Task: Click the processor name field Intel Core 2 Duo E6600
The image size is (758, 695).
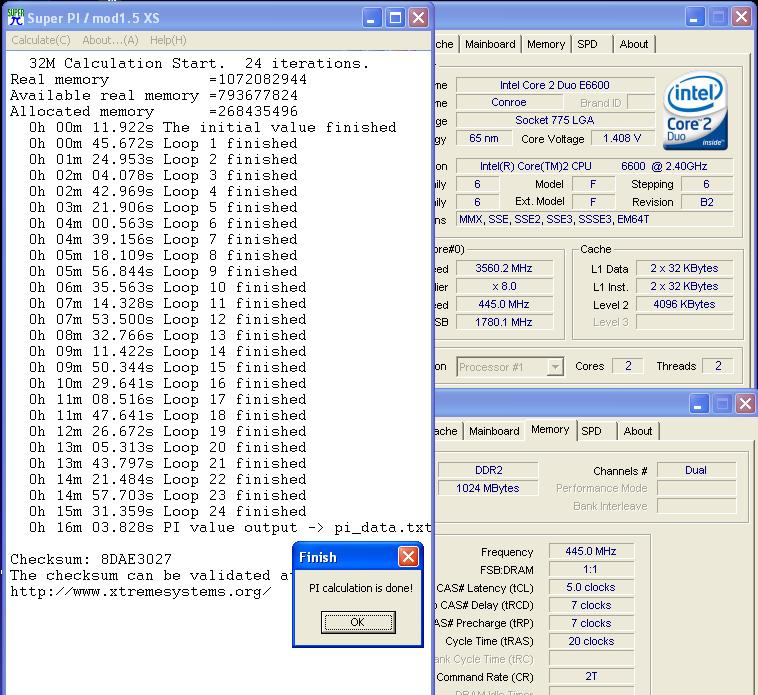Action: [x=555, y=85]
